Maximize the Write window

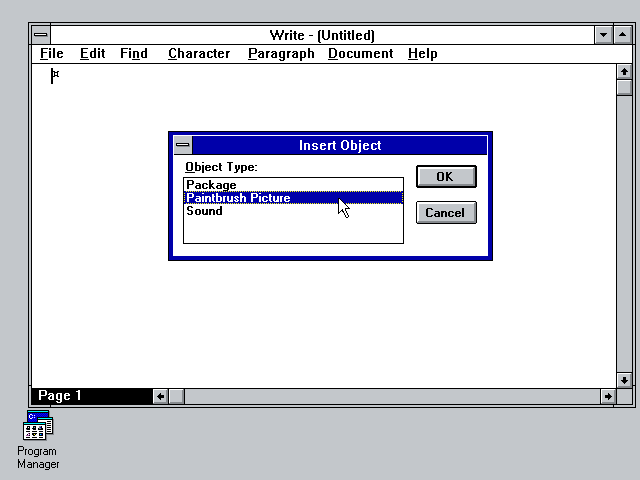621,35
